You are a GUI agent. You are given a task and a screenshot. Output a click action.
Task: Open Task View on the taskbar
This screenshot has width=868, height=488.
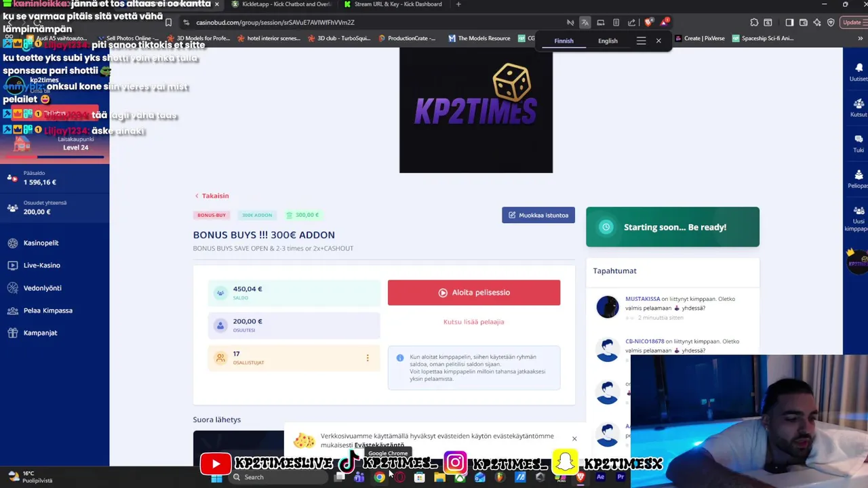point(339,477)
